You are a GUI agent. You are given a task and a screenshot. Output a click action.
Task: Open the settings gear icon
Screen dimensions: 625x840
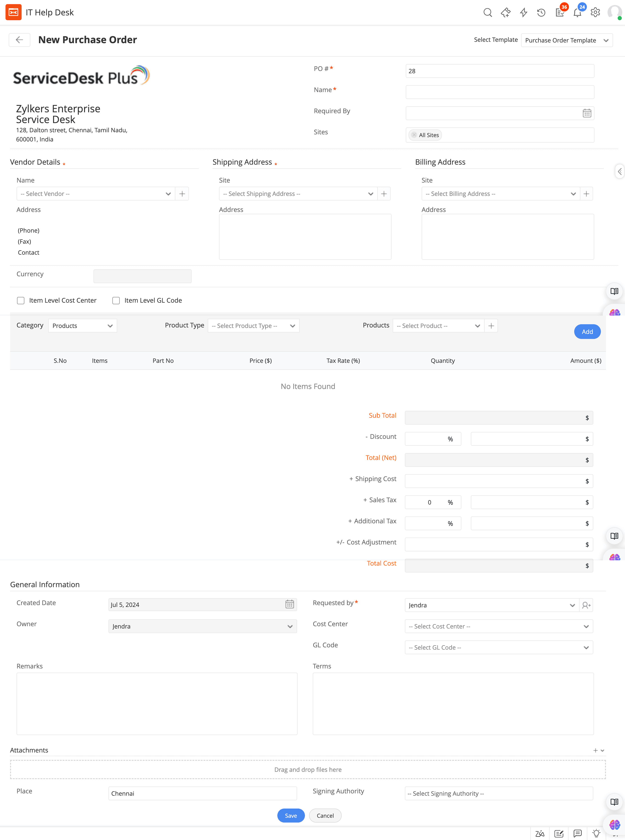(x=595, y=12)
